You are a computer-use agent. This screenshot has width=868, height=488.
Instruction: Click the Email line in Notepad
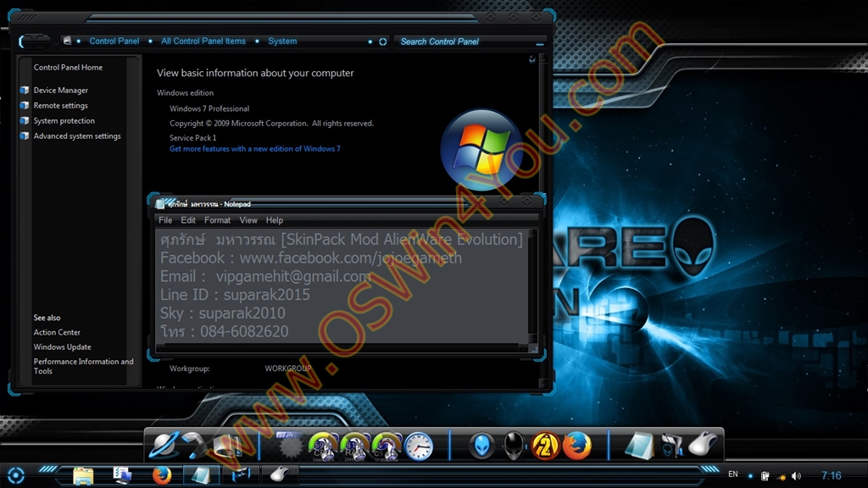click(265, 276)
